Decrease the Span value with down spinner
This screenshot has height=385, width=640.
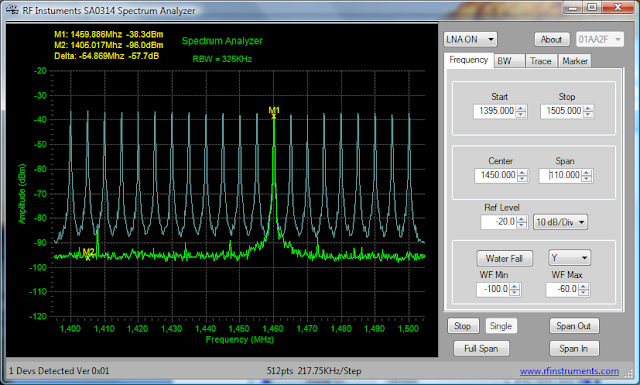(x=587, y=178)
